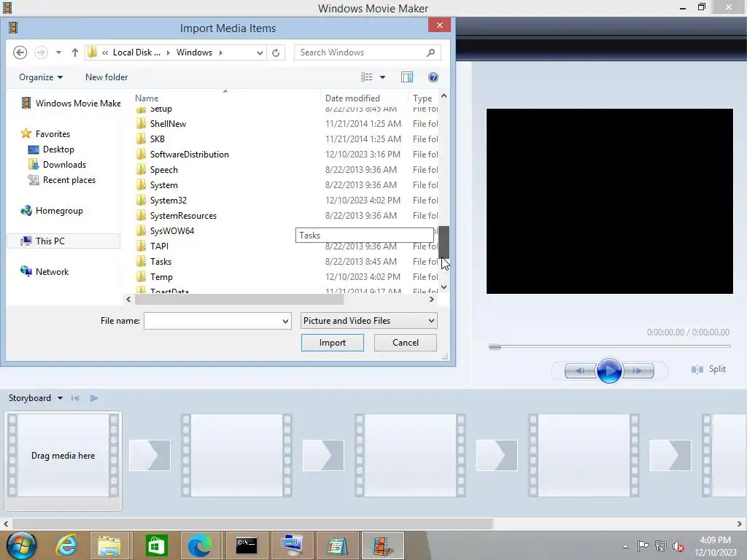Sort files by Date modified column
This screenshot has height=560, width=747.
pos(365,98)
